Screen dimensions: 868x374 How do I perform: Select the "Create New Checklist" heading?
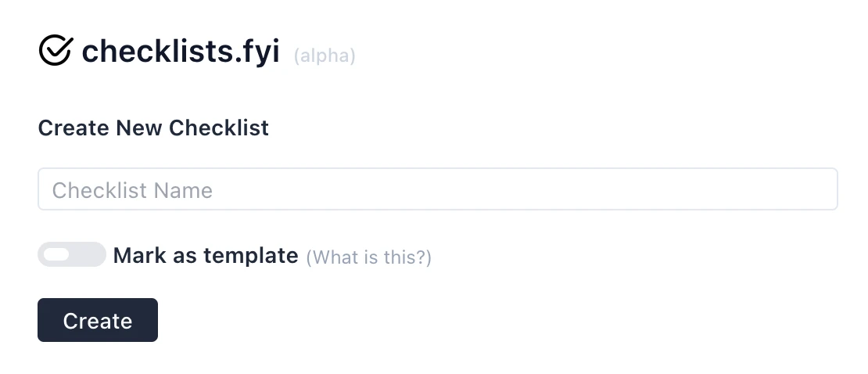(153, 128)
